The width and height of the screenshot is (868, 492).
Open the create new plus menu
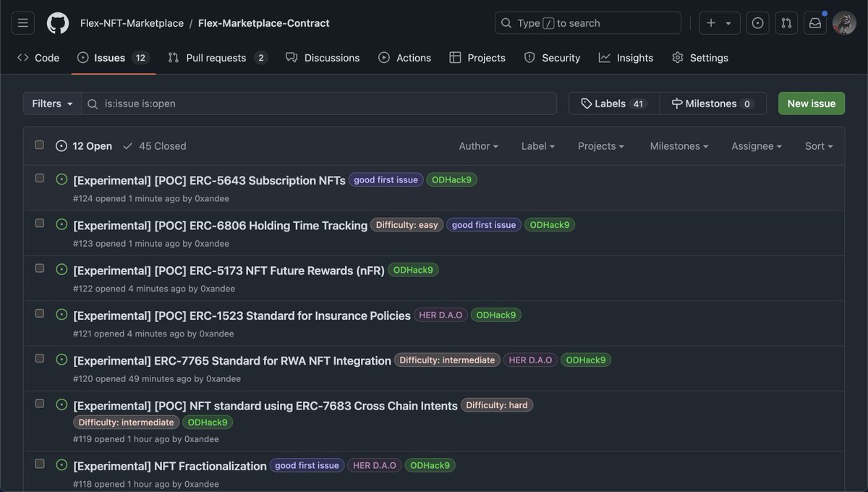pyautogui.click(x=719, y=23)
